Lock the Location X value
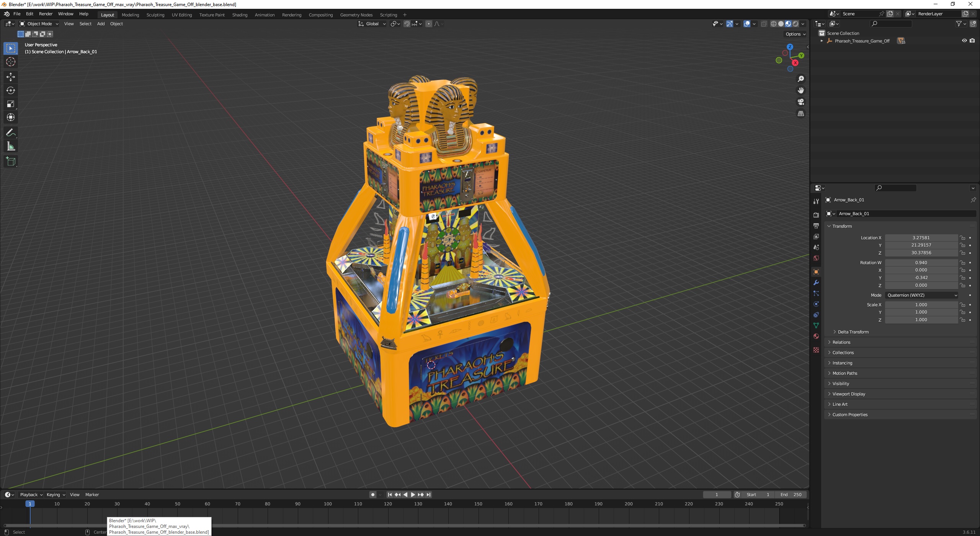Image resolution: width=980 pixels, height=536 pixels. point(962,238)
